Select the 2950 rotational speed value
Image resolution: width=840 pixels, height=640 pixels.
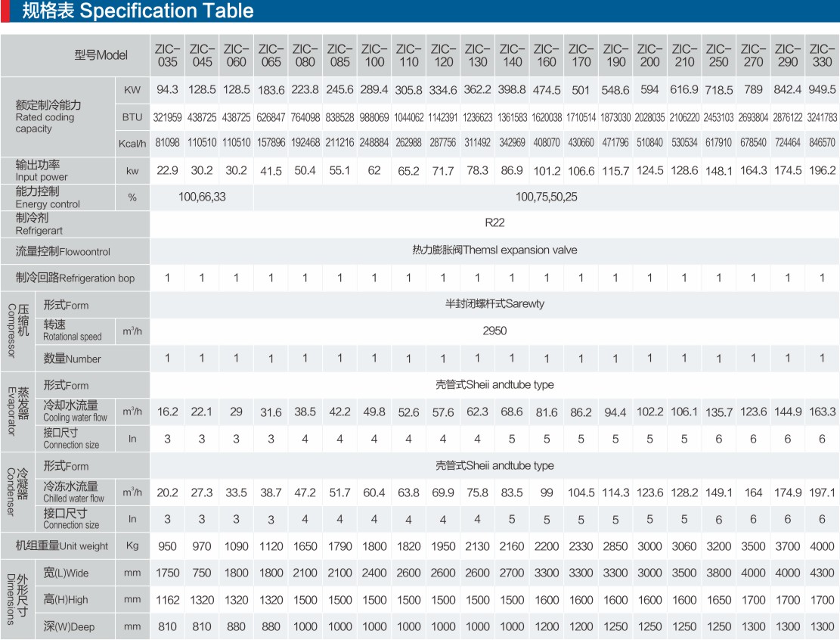[494, 331]
